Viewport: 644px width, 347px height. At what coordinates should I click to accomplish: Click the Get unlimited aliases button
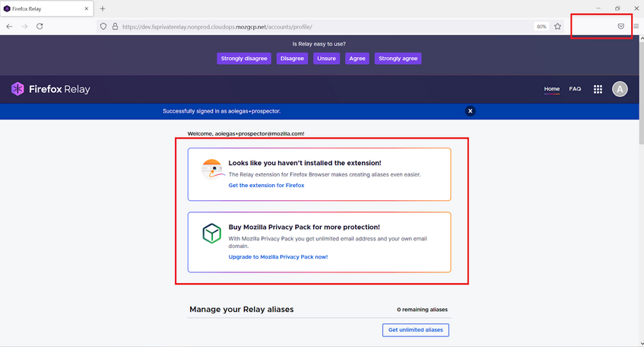click(416, 329)
